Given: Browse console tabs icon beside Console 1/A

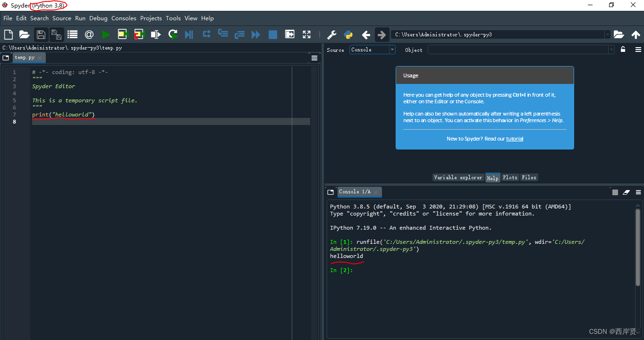Looking at the screenshot, I should 330,192.
